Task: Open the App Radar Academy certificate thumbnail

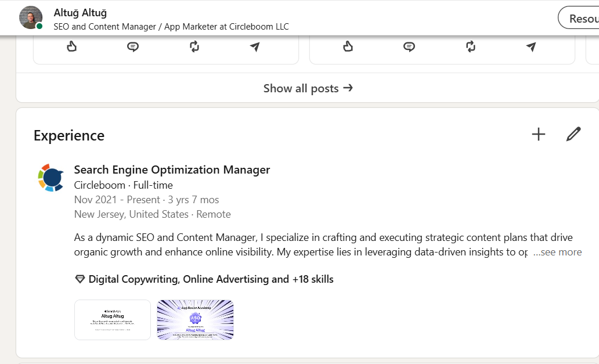Action: coord(195,320)
